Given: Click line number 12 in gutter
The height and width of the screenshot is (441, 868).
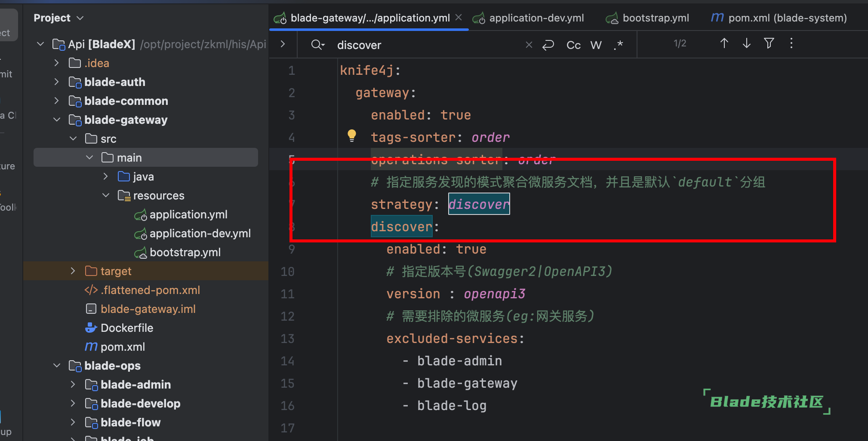Looking at the screenshot, I should [288, 316].
